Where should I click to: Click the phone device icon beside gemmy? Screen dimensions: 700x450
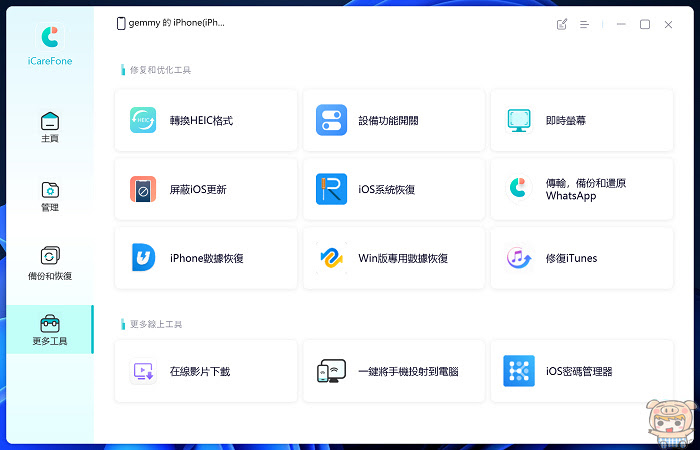pyautogui.click(x=121, y=23)
